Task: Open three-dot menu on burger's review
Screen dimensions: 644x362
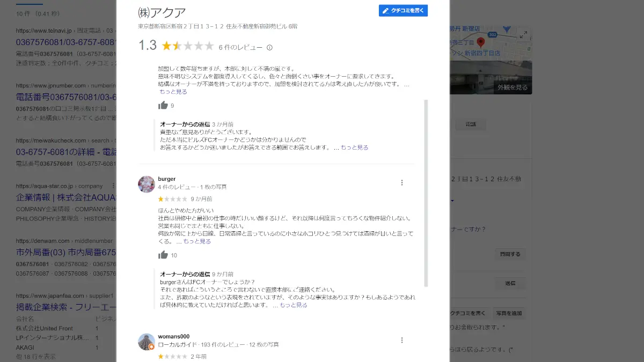Action: tap(402, 182)
